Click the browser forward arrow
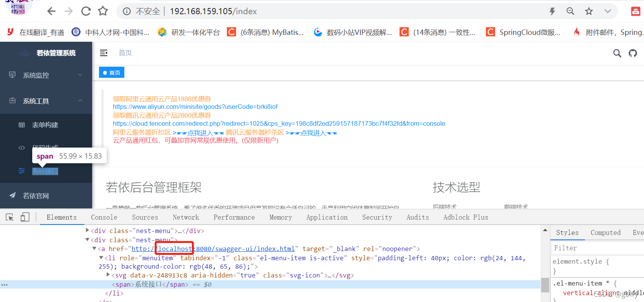This screenshot has height=302, width=644. coord(69,11)
